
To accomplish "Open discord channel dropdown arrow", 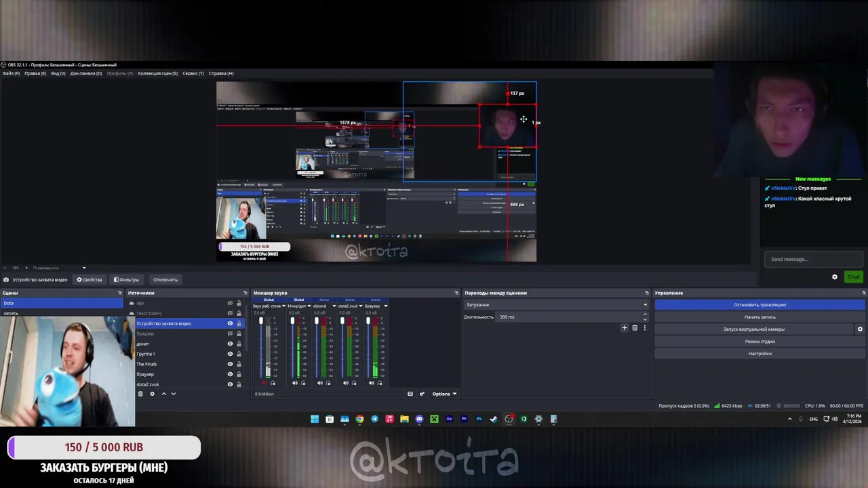I will pyautogui.click(x=334, y=306).
